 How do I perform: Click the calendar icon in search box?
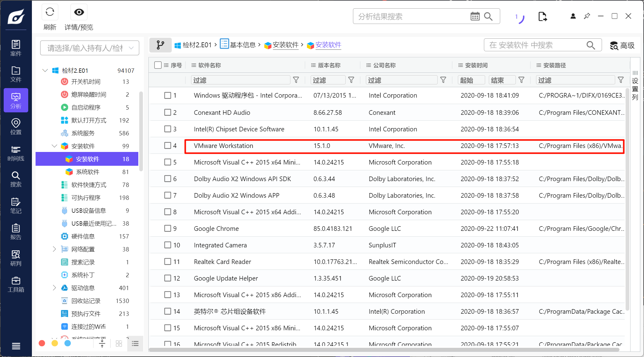coord(475,16)
